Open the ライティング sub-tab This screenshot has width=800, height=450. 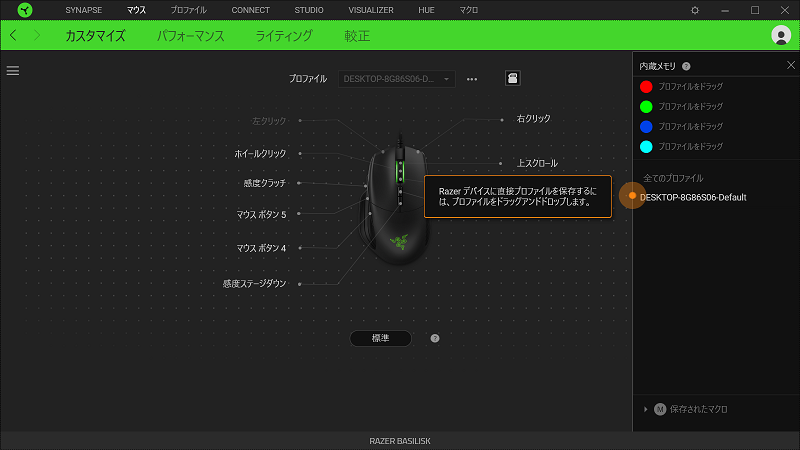click(284, 36)
